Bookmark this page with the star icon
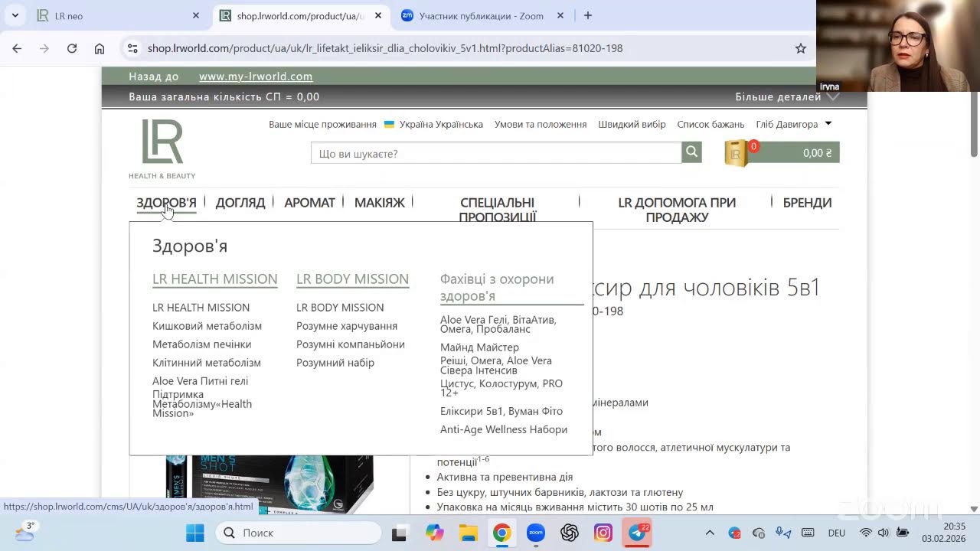980x551 pixels. point(801,48)
